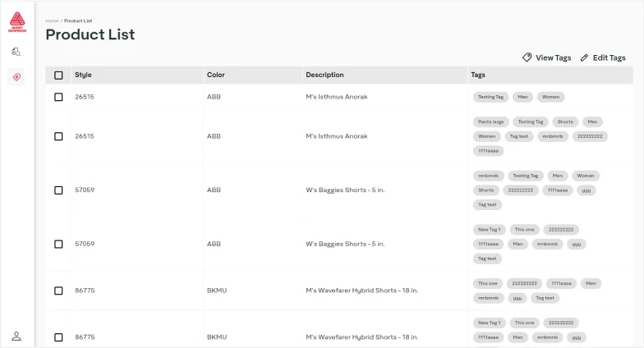Click the Product List page heading
Viewport: 644px width, 348px height.
pyautogui.click(x=90, y=34)
